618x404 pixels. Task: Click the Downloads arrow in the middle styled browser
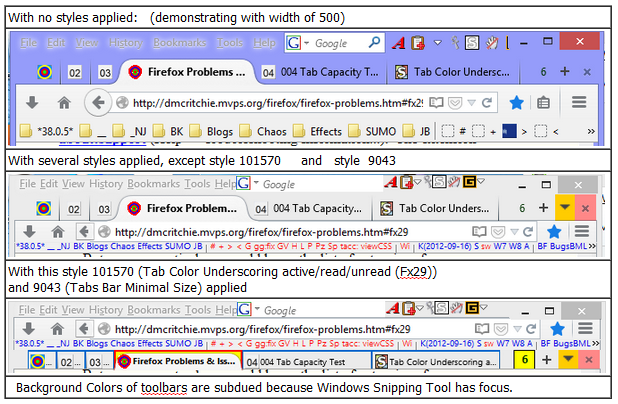click(x=29, y=232)
